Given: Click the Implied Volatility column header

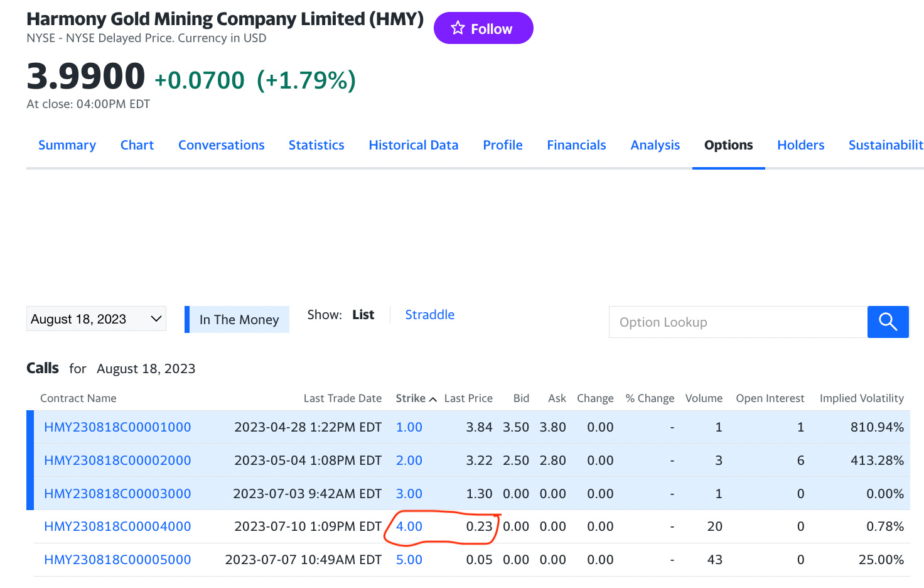Looking at the screenshot, I should (x=862, y=398).
